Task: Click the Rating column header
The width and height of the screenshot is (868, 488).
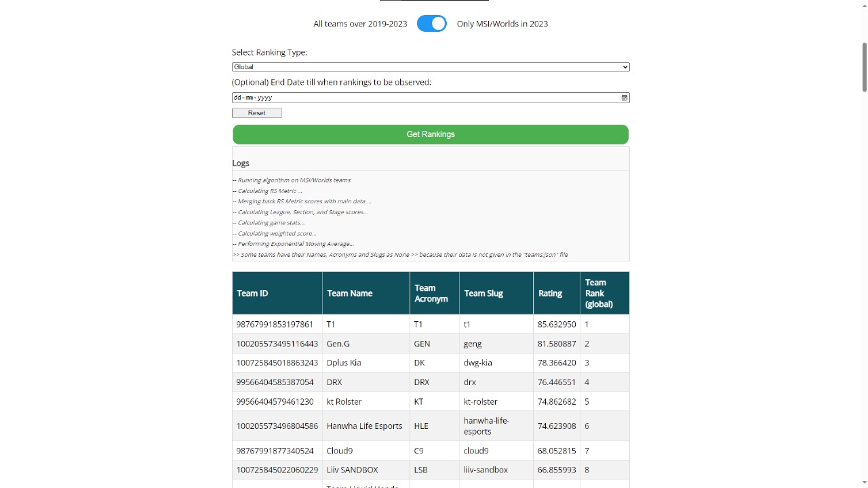Action: (x=557, y=293)
